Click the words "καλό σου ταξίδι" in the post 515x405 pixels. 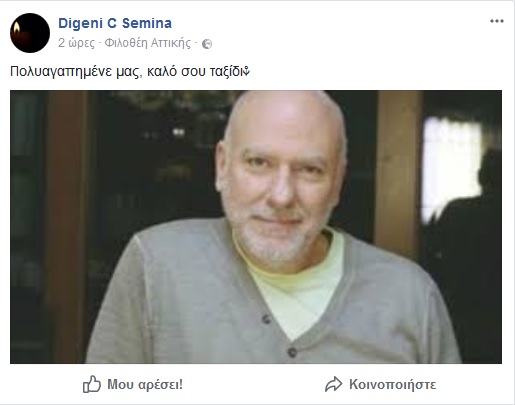(x=196, y=72)
